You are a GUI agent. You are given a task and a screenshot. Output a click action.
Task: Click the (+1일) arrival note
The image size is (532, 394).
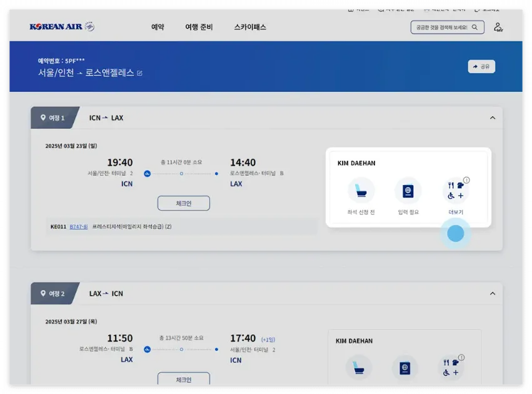point(268,340)
